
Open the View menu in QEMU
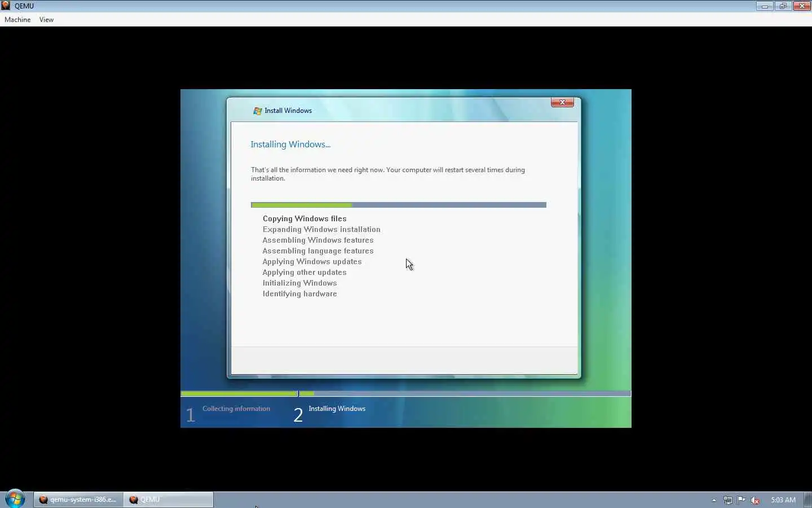[x=46, y=20]
